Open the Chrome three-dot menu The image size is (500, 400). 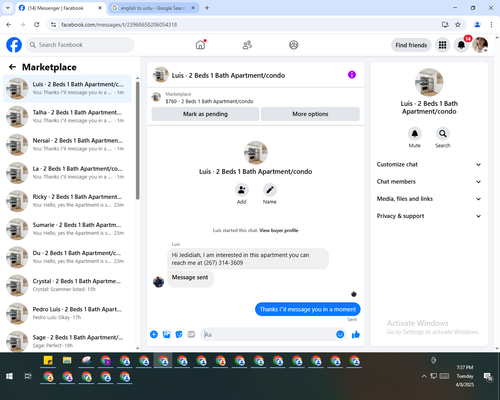click(491, 25)
